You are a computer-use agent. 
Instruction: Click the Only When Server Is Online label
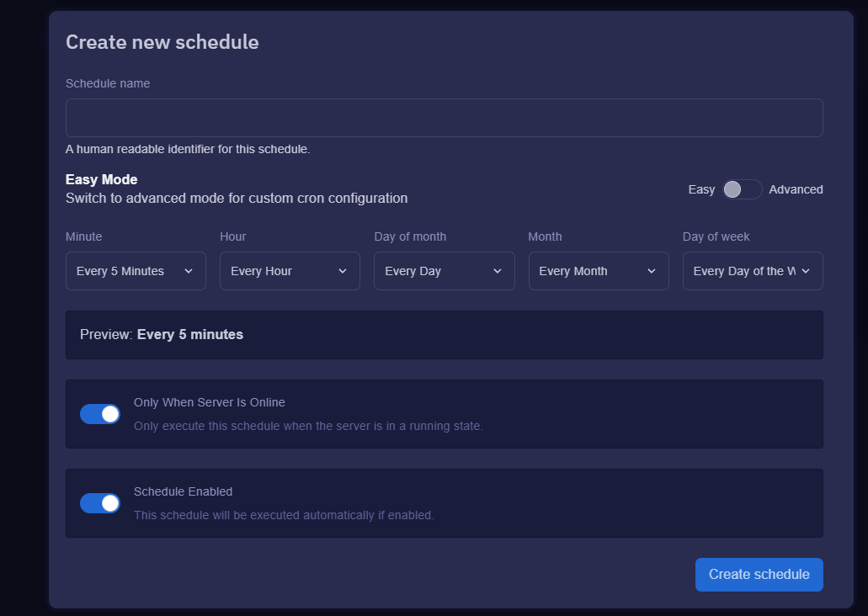210,402
